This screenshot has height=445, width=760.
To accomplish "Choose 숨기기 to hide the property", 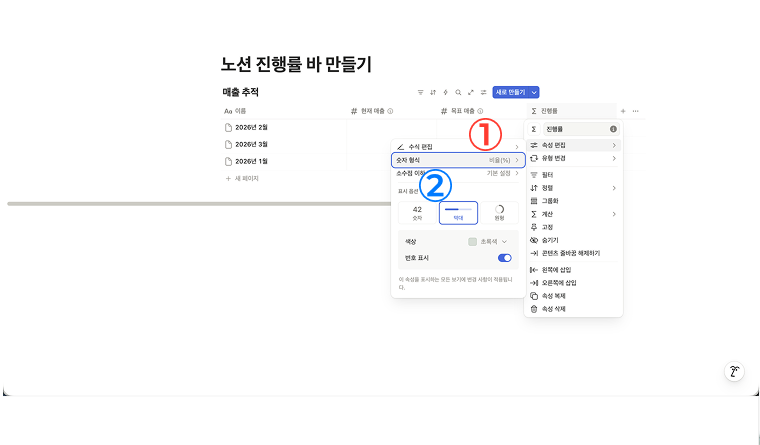I will (x=573, y=240).
